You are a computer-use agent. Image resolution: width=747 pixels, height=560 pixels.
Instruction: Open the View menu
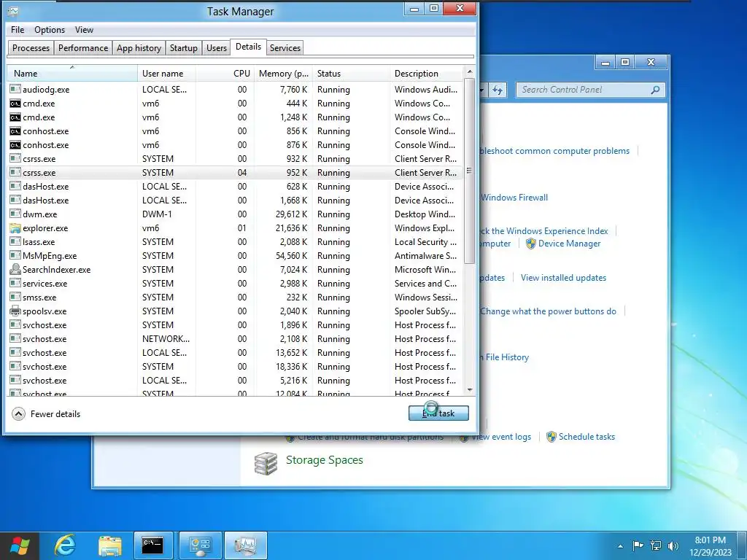pyautogui.click(x=85, y=29)
